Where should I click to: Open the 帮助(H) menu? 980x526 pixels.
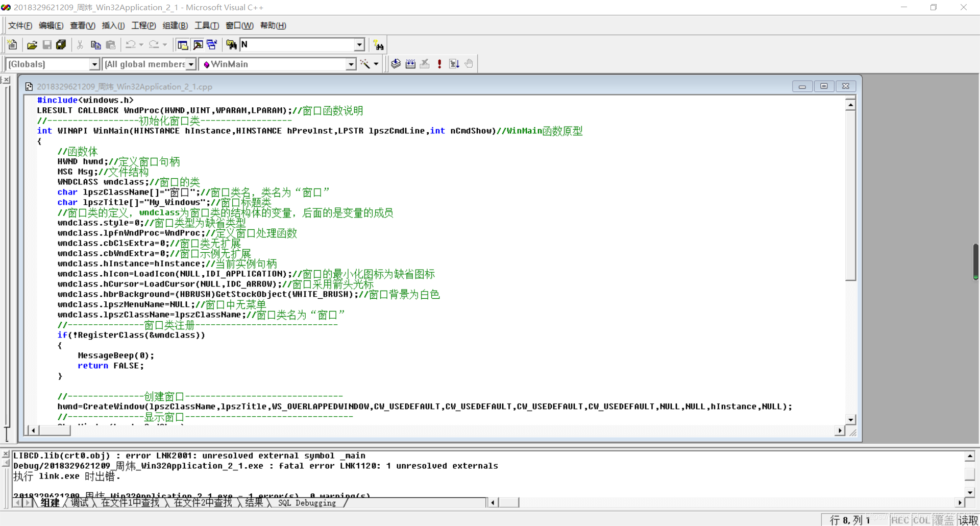click(273, 26)
